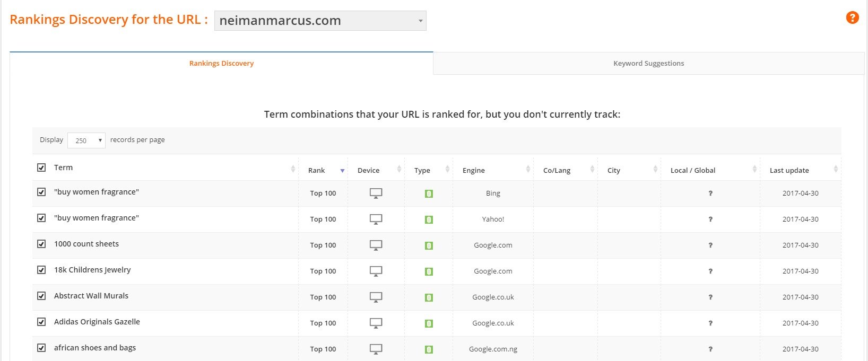Click Local/Global question mark for Abstract Wall Murals
868x361 pixels.
click(710, 297)
